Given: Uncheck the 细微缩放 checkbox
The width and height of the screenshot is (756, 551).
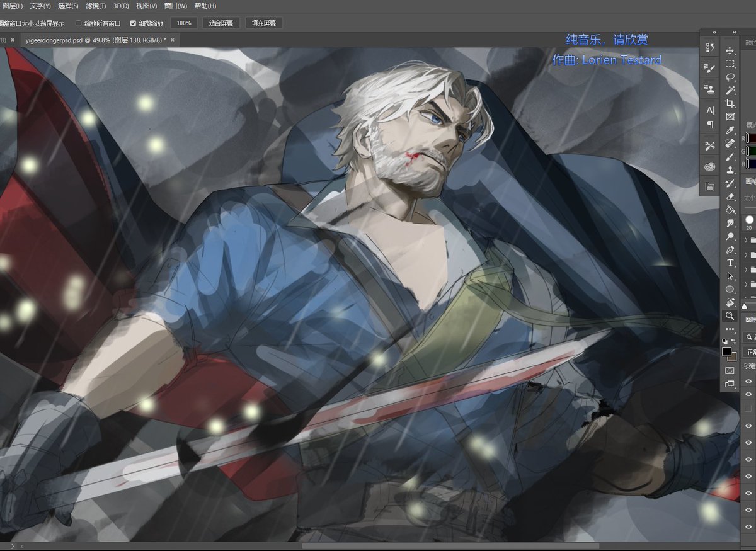Looking at the screenshot, I should tap(133, 23).
